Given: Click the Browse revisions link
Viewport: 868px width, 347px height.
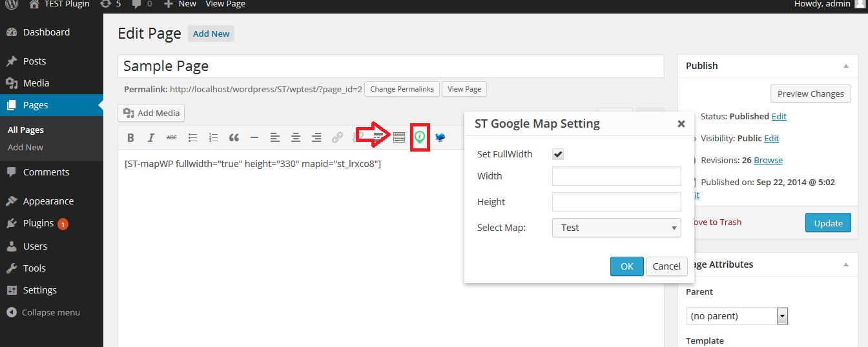Looking at the screenshot, I should 768,160.
